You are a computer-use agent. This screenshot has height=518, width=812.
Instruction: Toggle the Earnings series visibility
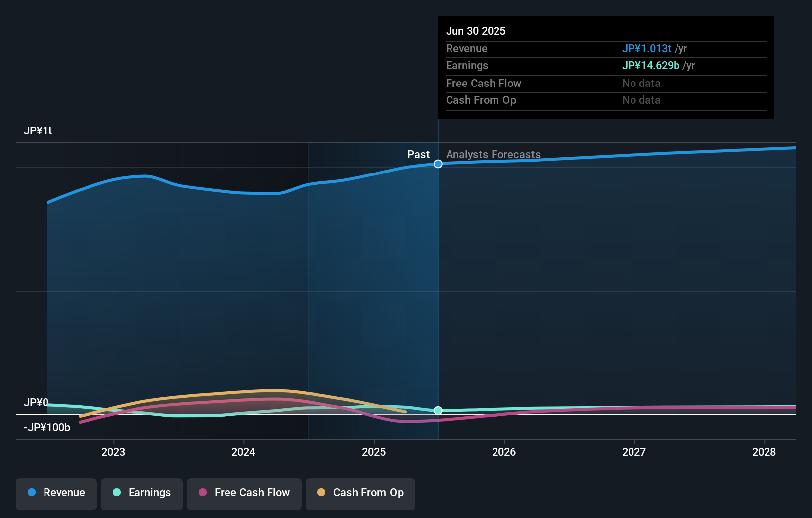(x=142, y=493)
